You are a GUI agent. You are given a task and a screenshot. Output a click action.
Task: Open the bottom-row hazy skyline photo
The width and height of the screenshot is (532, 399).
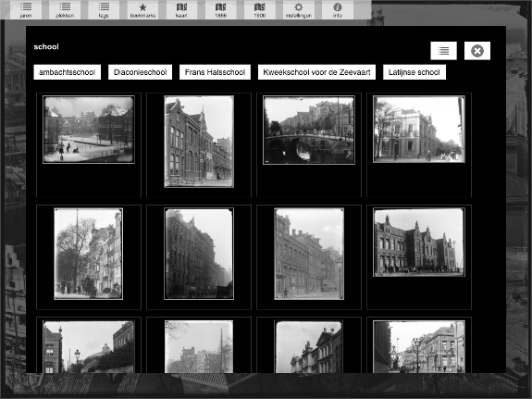[x=199, y=347]
